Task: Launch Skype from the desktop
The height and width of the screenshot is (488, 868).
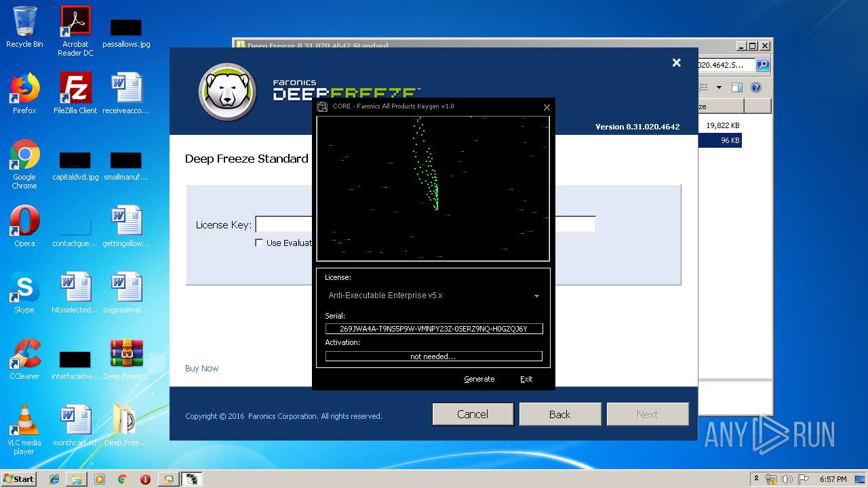Action: click(24, 293)
